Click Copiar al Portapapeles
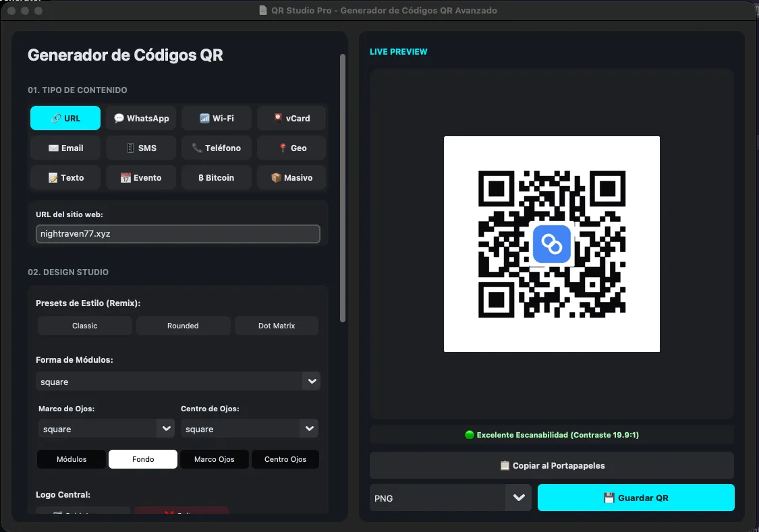This screenshot has width=759, height=532. (552, 465)
